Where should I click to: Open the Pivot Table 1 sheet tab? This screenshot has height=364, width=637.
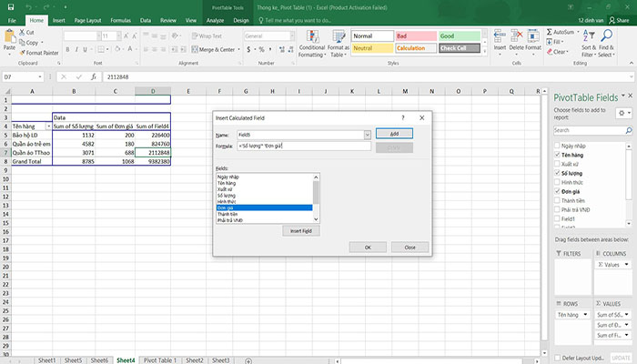(159, 360)
